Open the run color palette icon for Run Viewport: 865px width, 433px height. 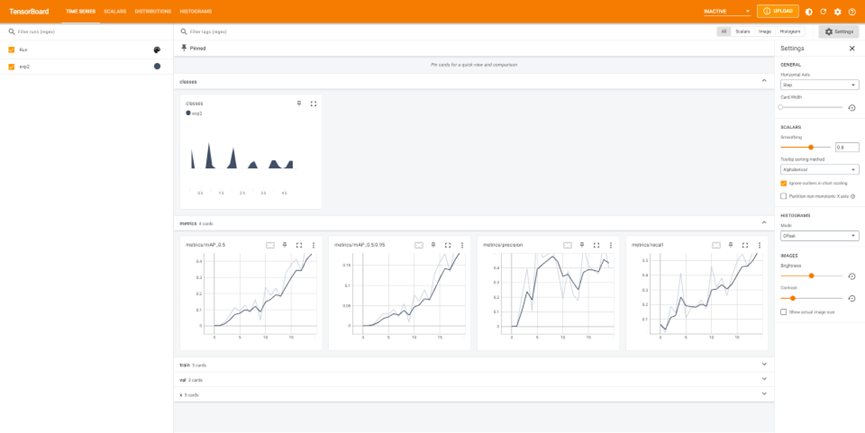[x=157, y=50]
